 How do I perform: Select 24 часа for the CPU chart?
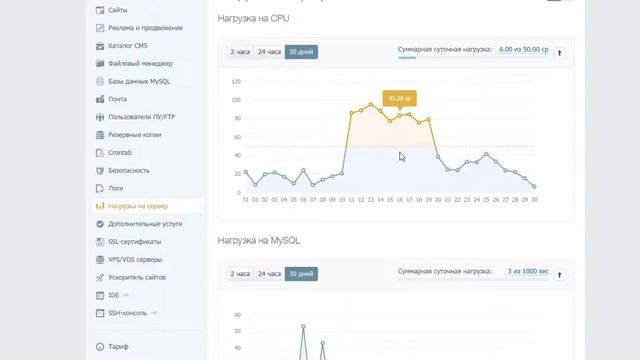pos(269,52)
